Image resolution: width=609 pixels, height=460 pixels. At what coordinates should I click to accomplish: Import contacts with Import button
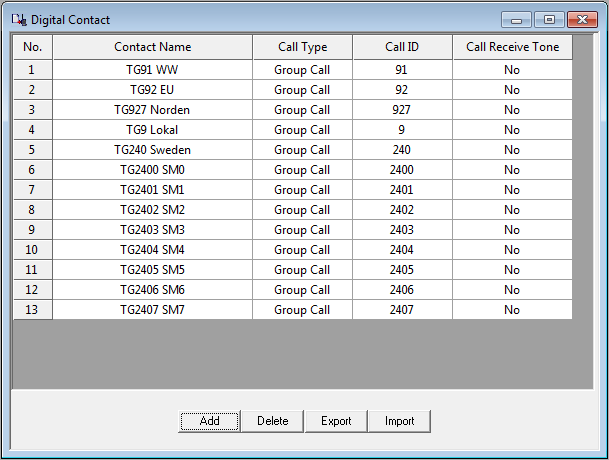(399, 421)
